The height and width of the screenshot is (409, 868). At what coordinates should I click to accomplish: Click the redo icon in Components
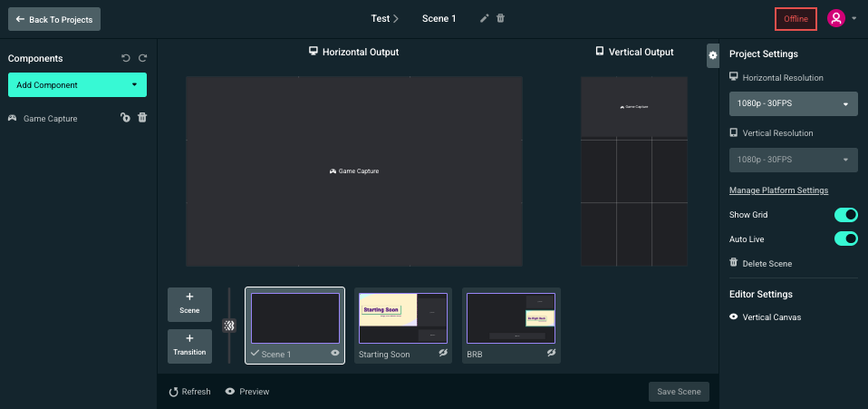click(x=142, y=58)
